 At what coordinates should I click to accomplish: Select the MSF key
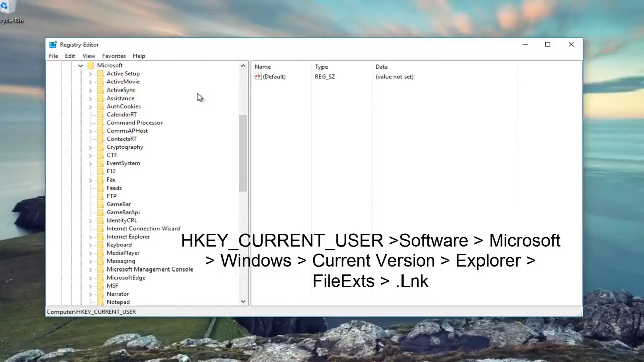click(112, 286)
